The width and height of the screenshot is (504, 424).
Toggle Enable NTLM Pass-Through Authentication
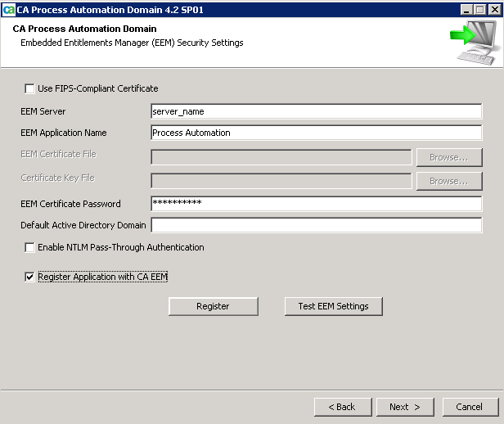(30, 247)
